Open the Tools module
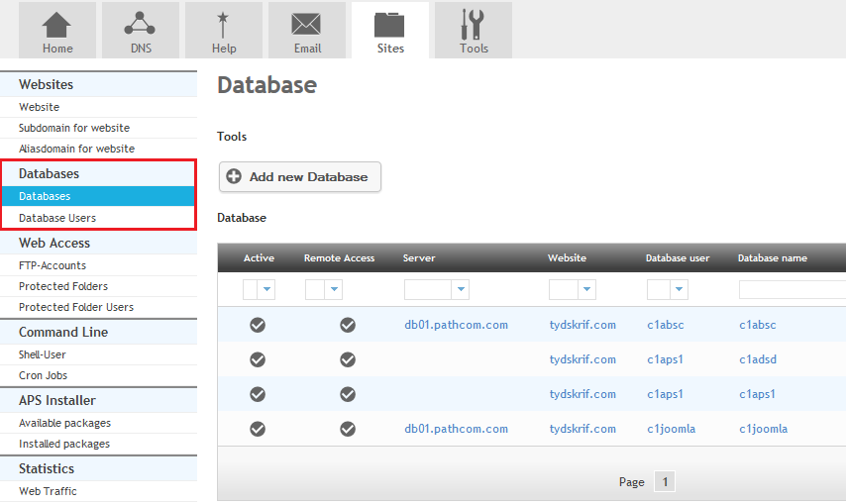 tap(474, 30)
